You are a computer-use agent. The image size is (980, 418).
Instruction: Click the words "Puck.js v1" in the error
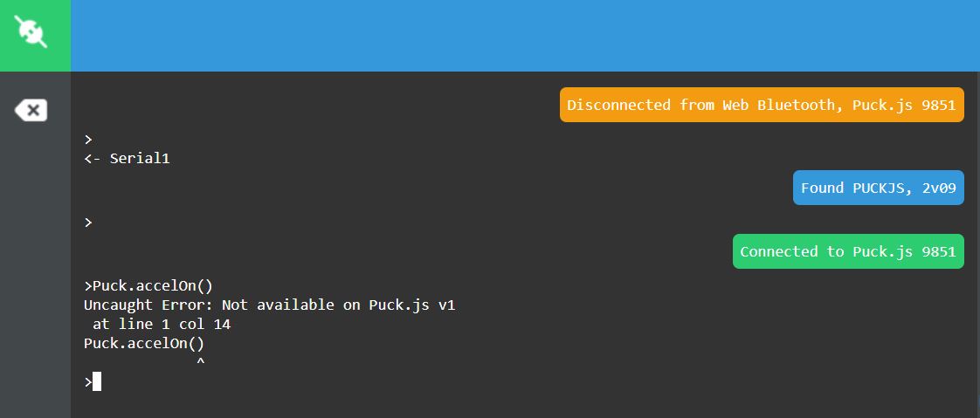coord(412,305)
